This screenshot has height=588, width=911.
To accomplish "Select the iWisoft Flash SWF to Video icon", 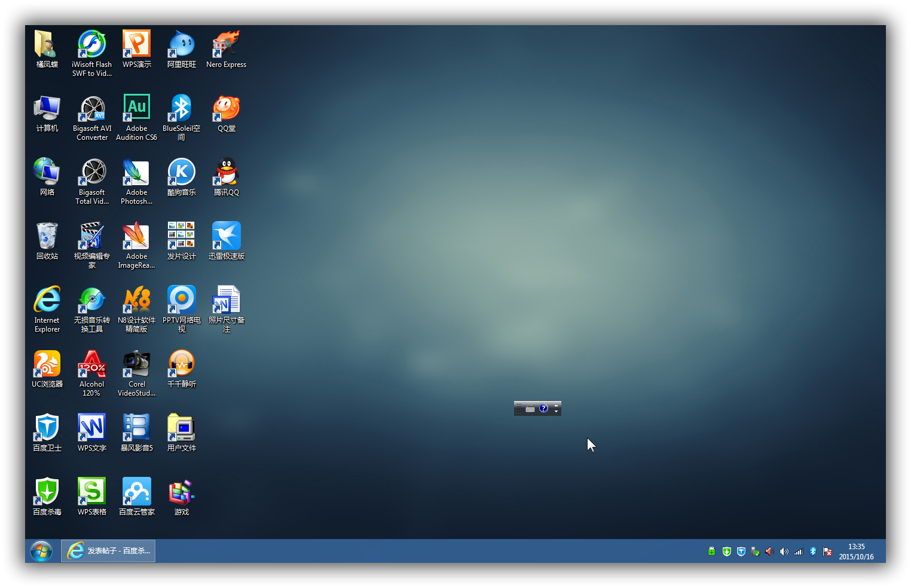I will (92, 53).
